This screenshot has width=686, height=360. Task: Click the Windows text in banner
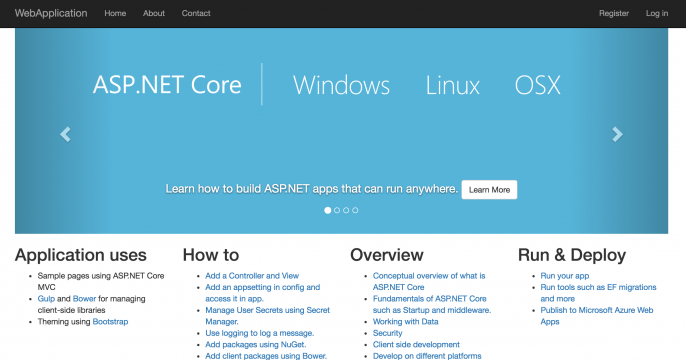pos(341,85)
